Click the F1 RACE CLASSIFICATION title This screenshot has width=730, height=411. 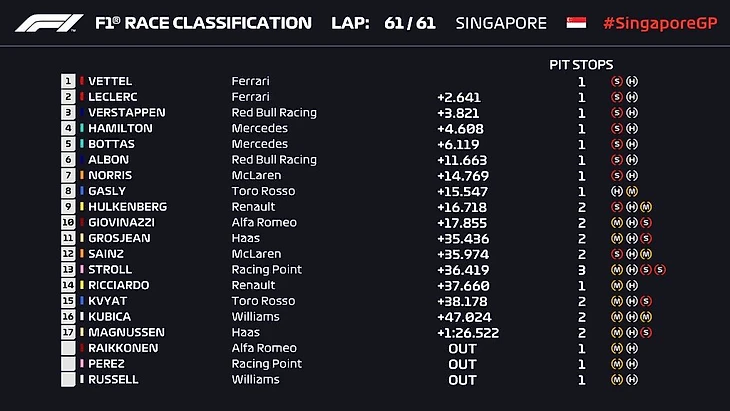[x=203, y=22]
